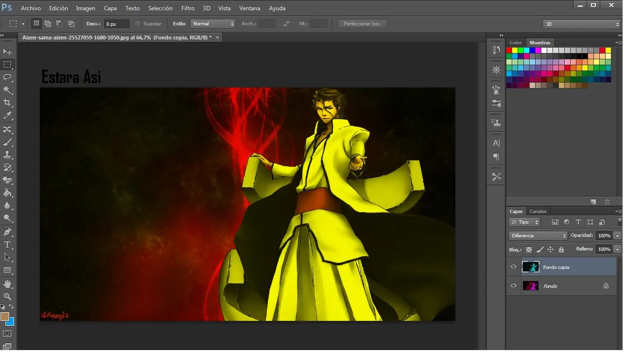Screen dimensions: 644x352
Task: Select the Path Selection tool
Action: point(7,257)
